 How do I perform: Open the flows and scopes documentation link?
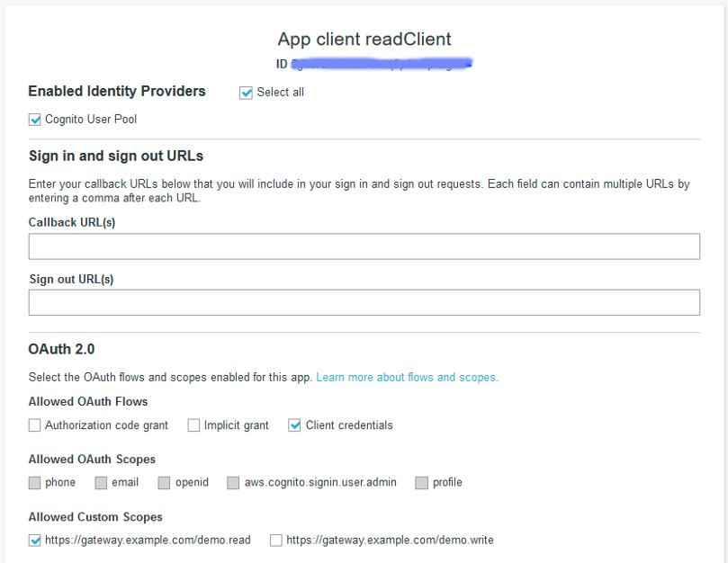[x=407, y=377]
